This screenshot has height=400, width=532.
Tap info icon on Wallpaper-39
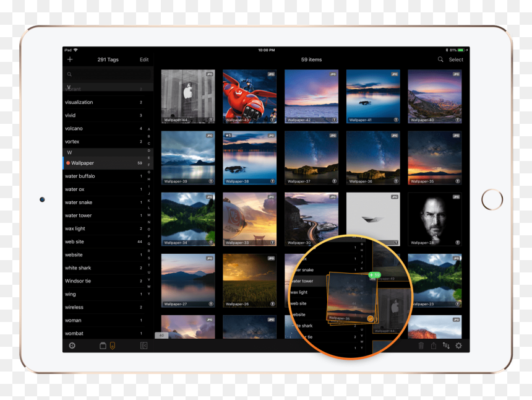(x=211, y=181)
